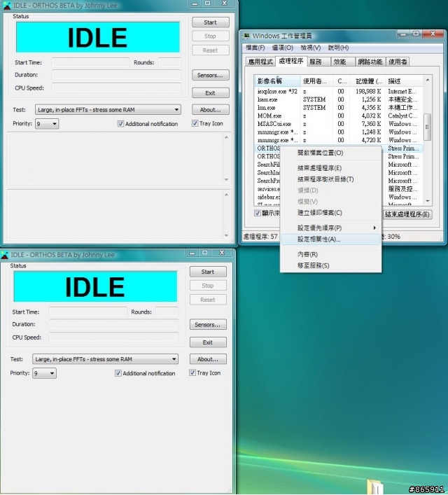Sort by 影像名稱 column header
The width and height of the screenshot is (448, 495).
(x=277, y=81)
